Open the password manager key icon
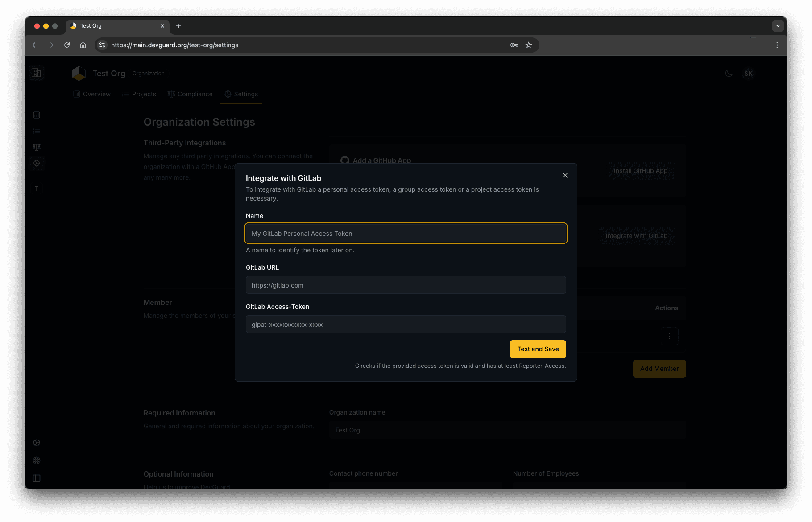This screenshot has width=812, height=522. [x=514, y=45]
